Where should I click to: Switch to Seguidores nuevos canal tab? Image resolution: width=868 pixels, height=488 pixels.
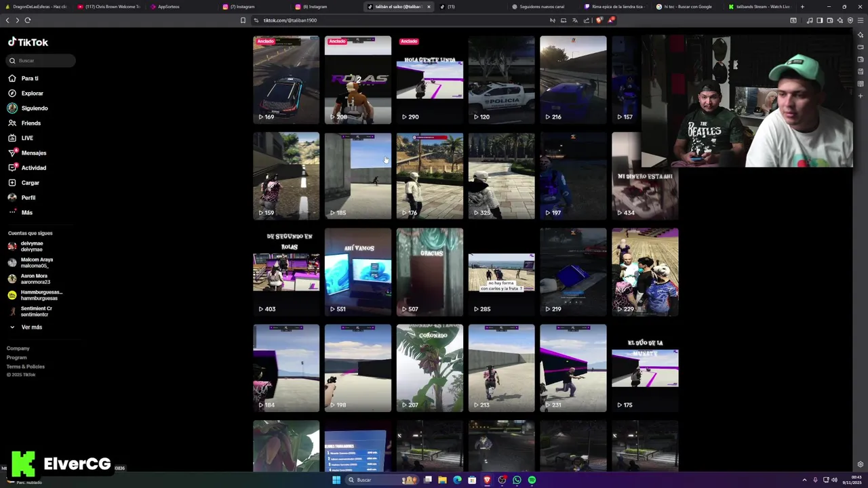click(541, 7)
